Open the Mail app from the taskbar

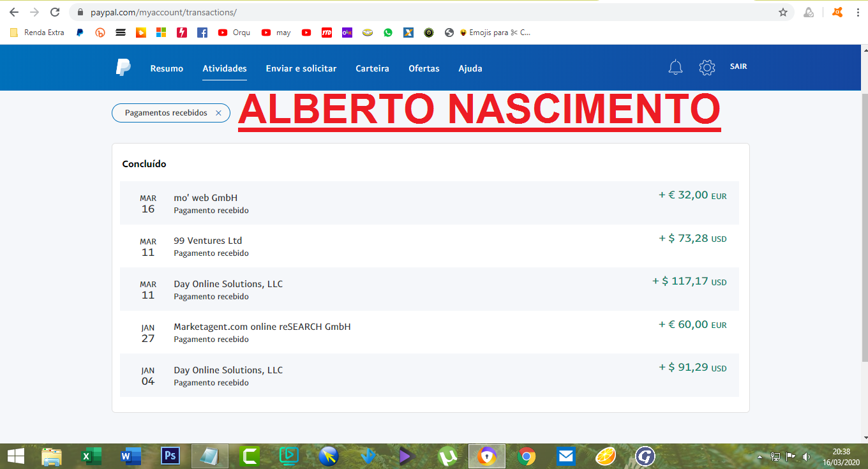tap(566, 456)
